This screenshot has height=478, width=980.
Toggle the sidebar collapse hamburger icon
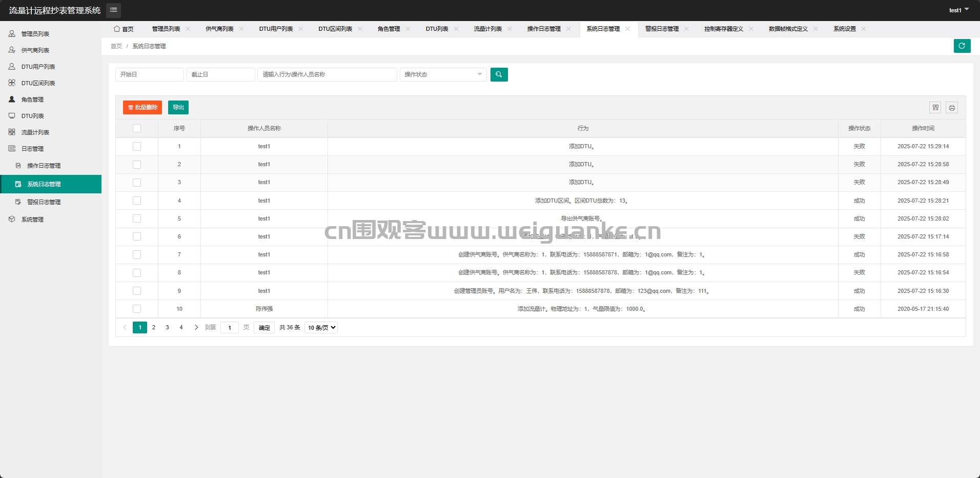click(114, 10)
